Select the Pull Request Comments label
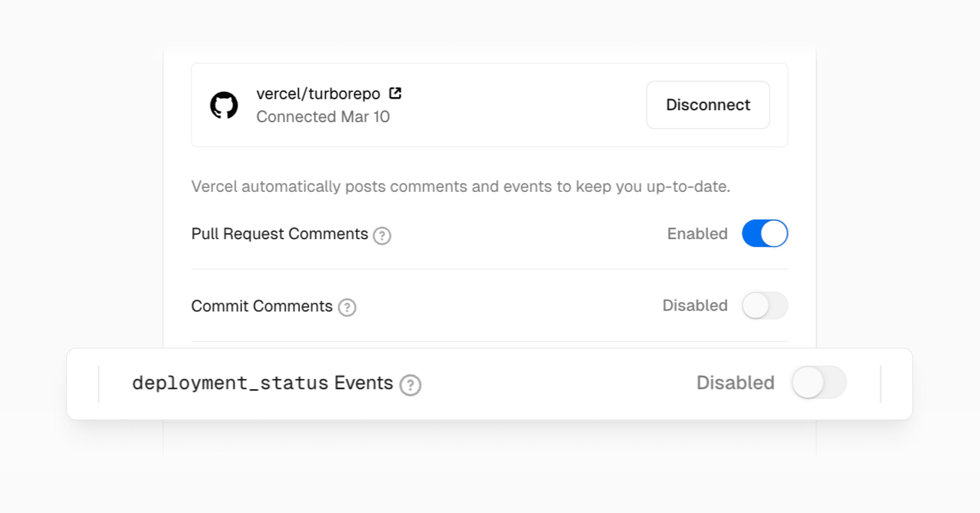Image resolution: width=980 pixels, height=513 pixels. [x=280, y=234]
